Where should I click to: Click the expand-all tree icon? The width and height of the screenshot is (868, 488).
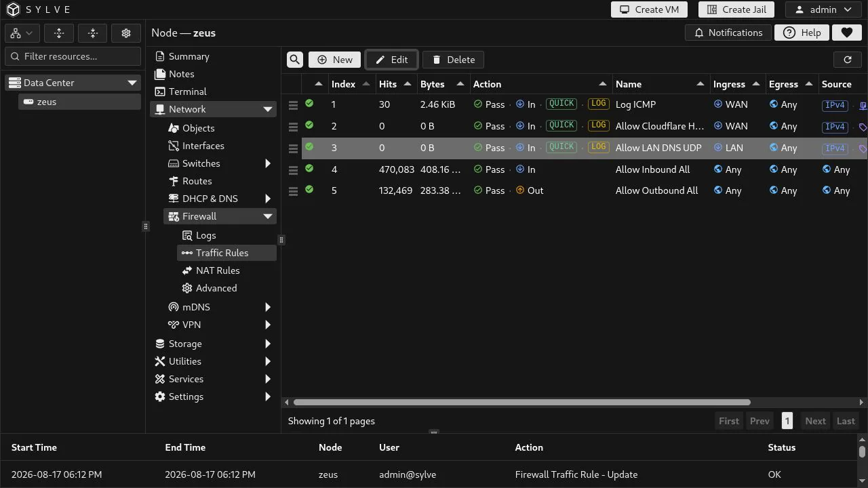[x=59, y=33]
